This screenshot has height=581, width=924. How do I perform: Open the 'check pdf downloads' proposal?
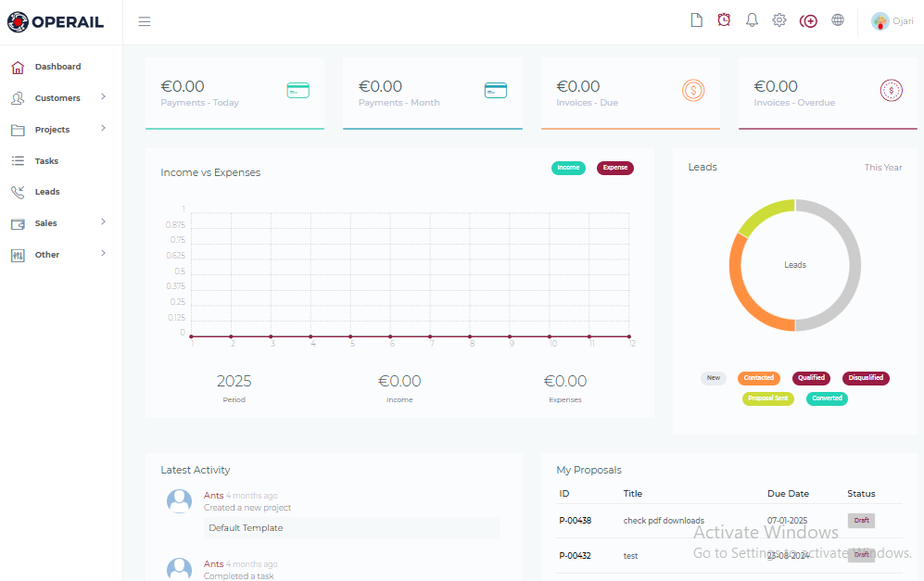coord(663,521)
